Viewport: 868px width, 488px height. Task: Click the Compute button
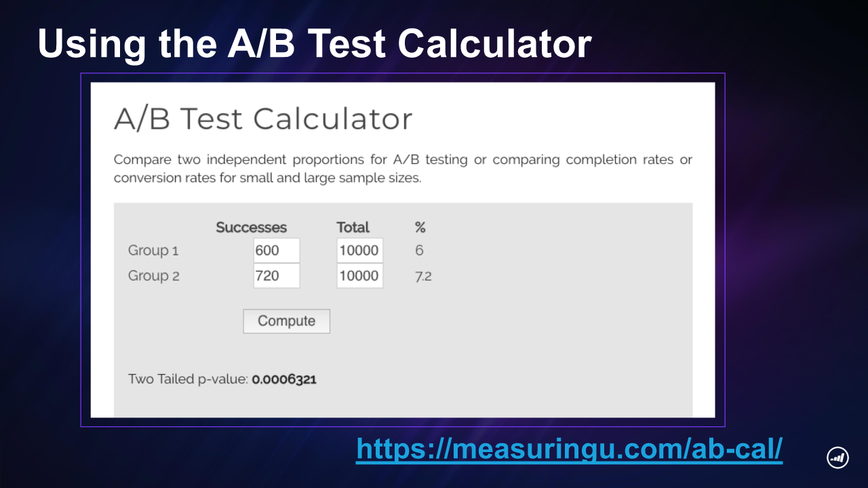coord(286,321)
